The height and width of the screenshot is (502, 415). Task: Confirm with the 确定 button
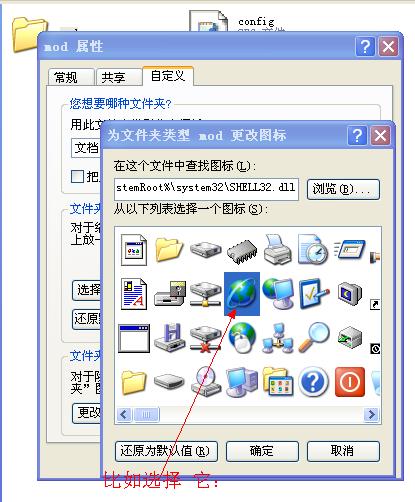[x=262, y=451]
